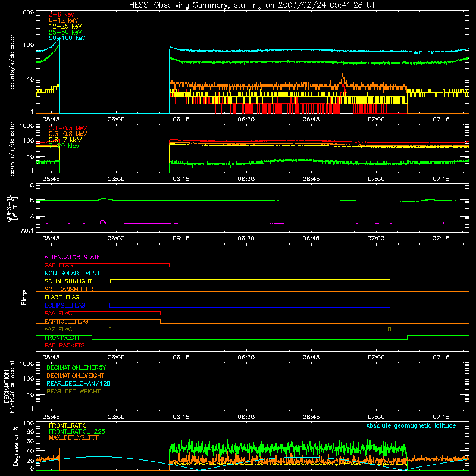This screenshot has width=476, height=476.
Task: Click the 06:45 time label under Flags panel
Action: click(311, 358)
